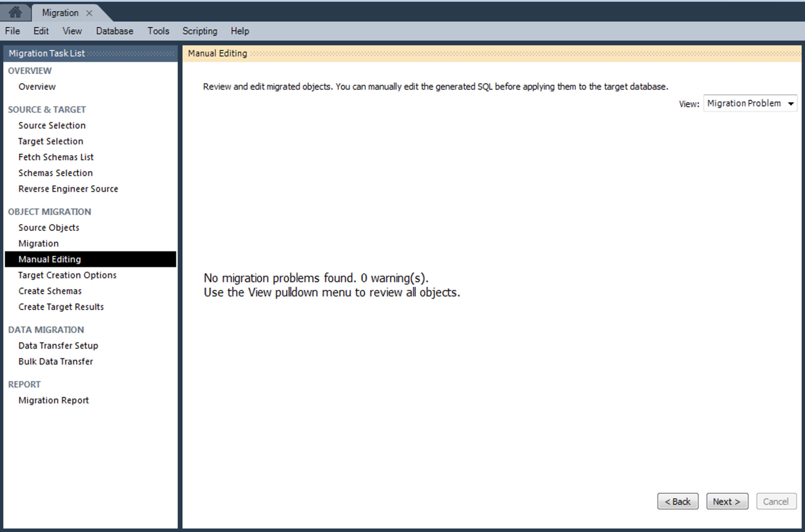This screenshot has width=805, height=532.
Task: Click the Cancel button
Action: pyautogui.click(x=776, y=501)
